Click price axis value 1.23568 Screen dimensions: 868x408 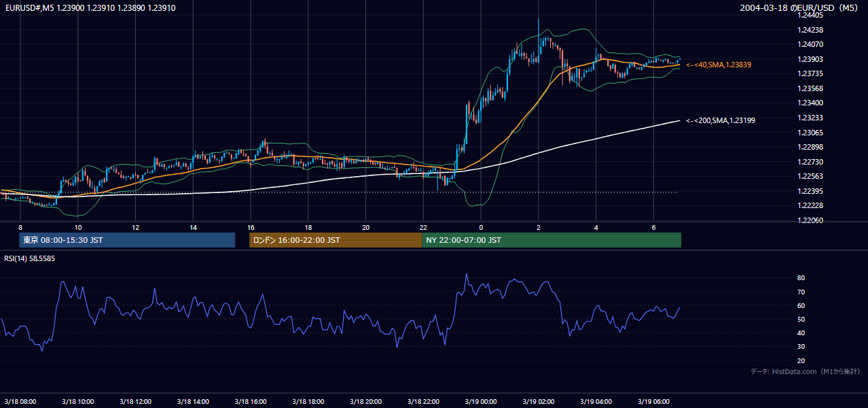point(810,88)
